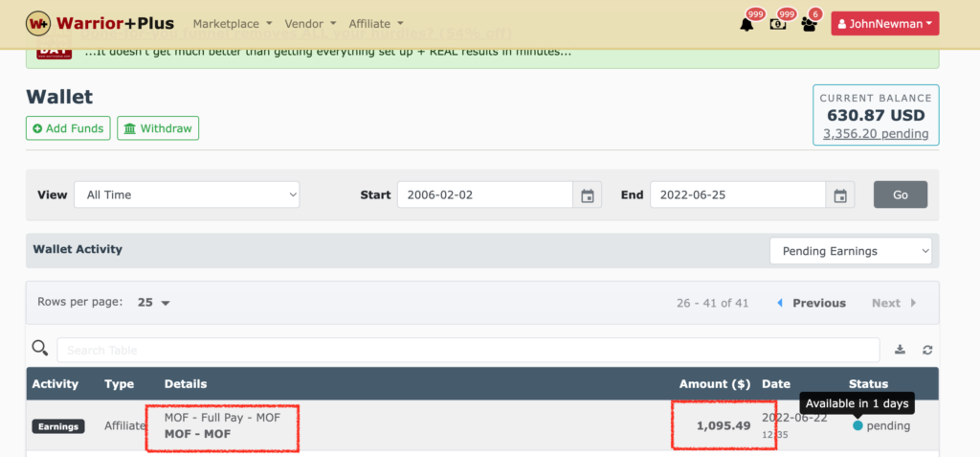Open the Start date calendar picker
Screen dimensions: 980x457
point(587,194)
